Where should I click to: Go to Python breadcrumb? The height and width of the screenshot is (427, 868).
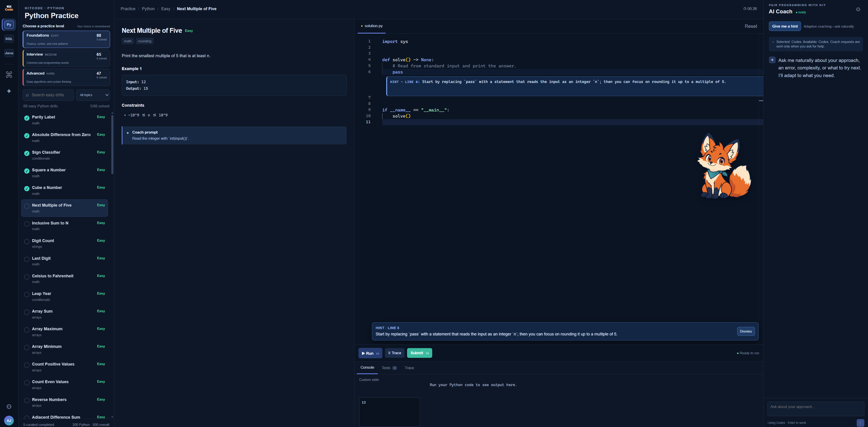click(x=148, y=9)
